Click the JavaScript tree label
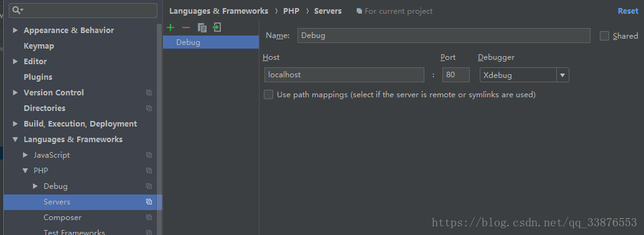This screenshot has height=235, width=644. coord(52,155)
